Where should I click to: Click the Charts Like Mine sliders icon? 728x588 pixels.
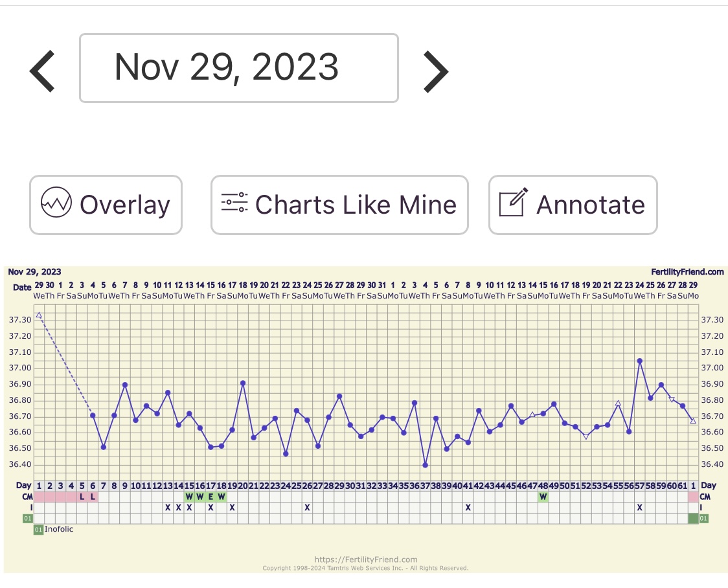click(x=234, y=203)
